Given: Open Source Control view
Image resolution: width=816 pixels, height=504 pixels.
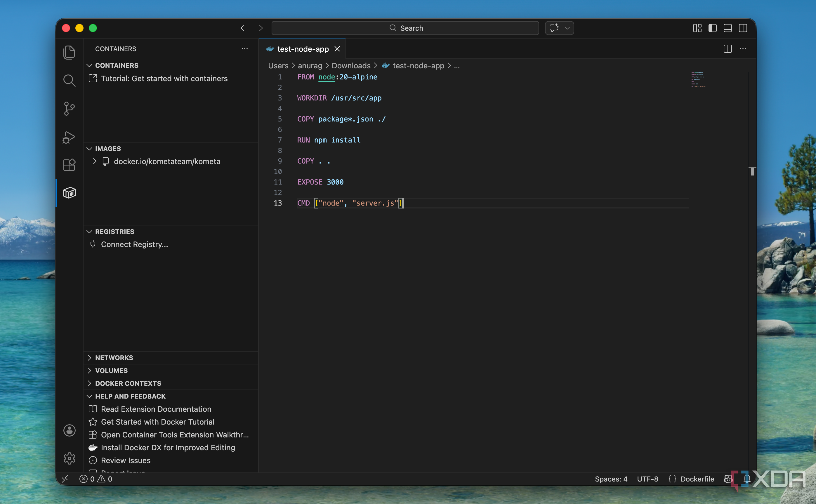Looking at the screenshot, I should pyautogui.click(x=69, y=109).
